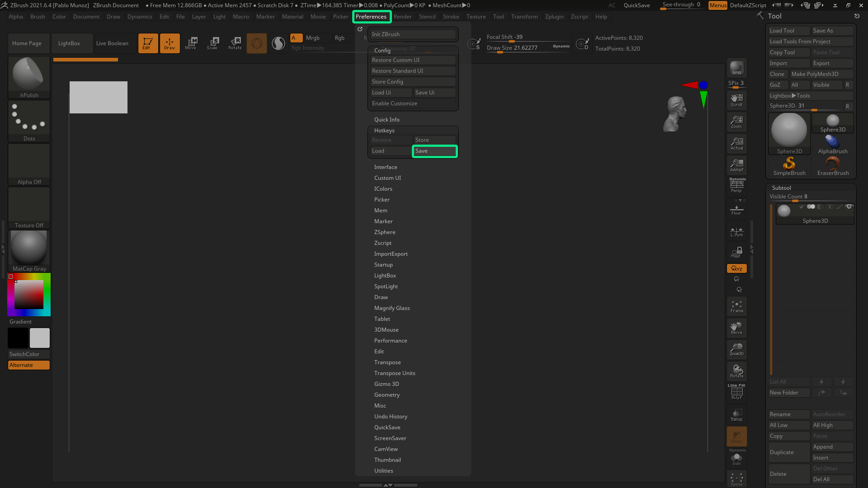Expand the IColors section

(383, 189)
